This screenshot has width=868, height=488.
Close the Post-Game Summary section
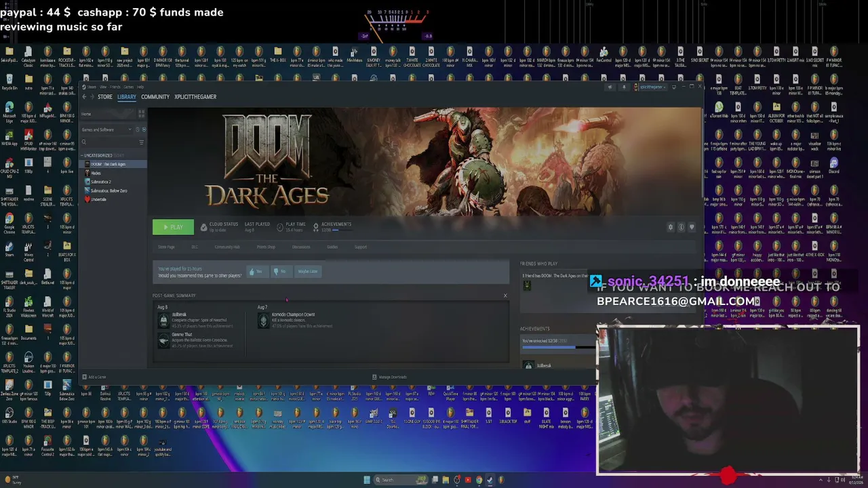pos(505,296)
